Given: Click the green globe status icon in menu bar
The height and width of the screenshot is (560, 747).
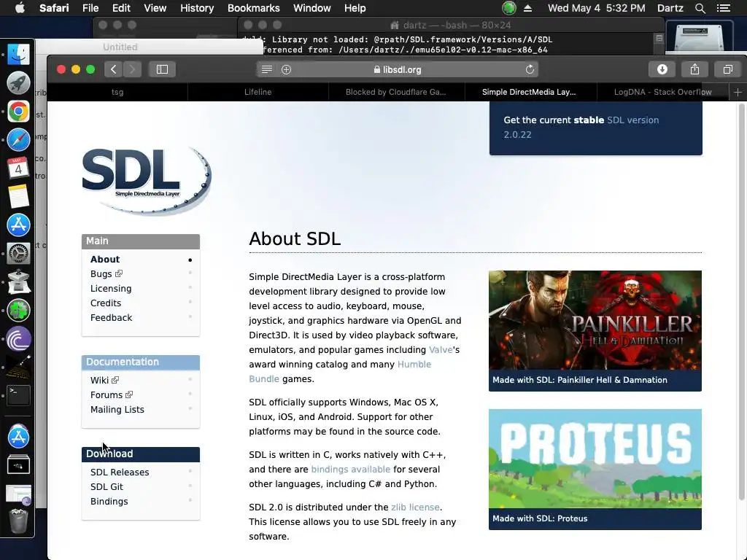Looking at the screenshot, I should [x=508, y=8].
